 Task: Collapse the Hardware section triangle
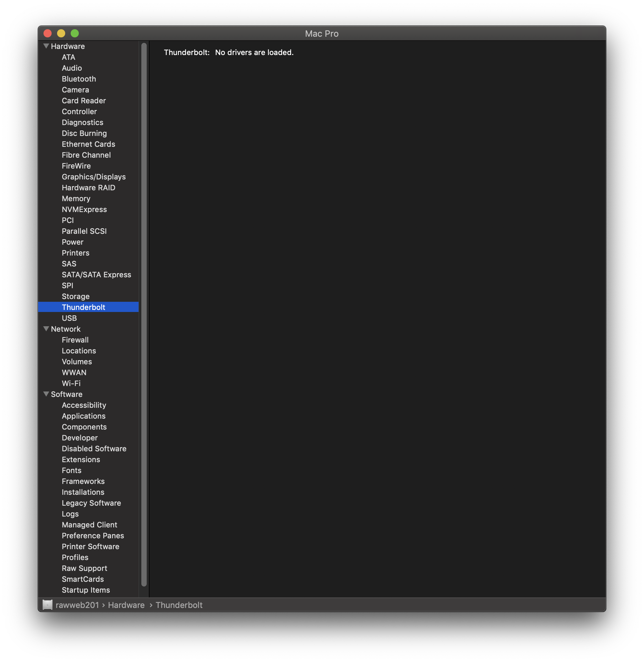click(x=46, y=46)
